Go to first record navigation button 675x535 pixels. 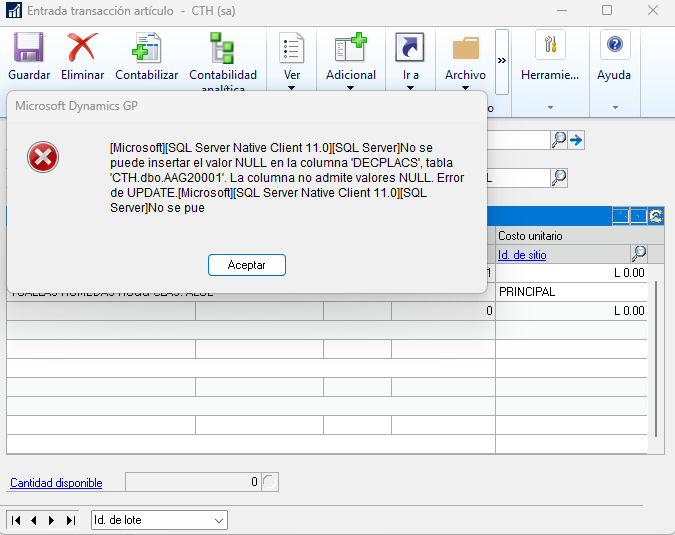(x=16, y=520)
